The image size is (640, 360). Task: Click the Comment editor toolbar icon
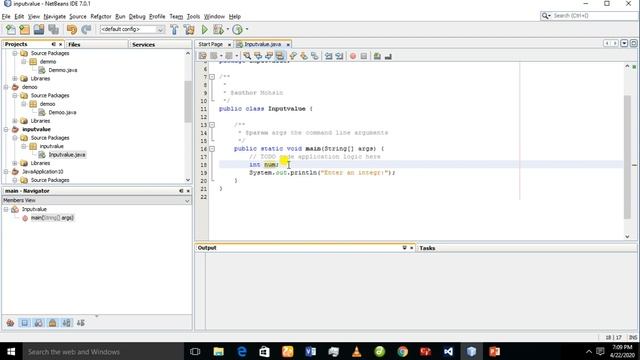tap(377, 56)
